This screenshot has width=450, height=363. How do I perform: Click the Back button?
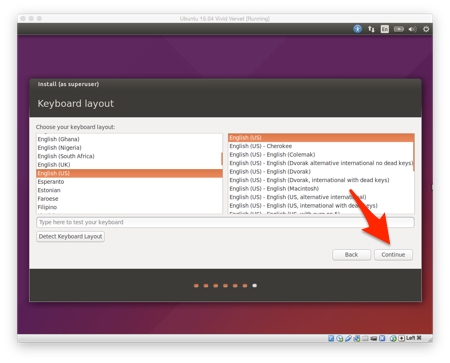coord(351,255)
